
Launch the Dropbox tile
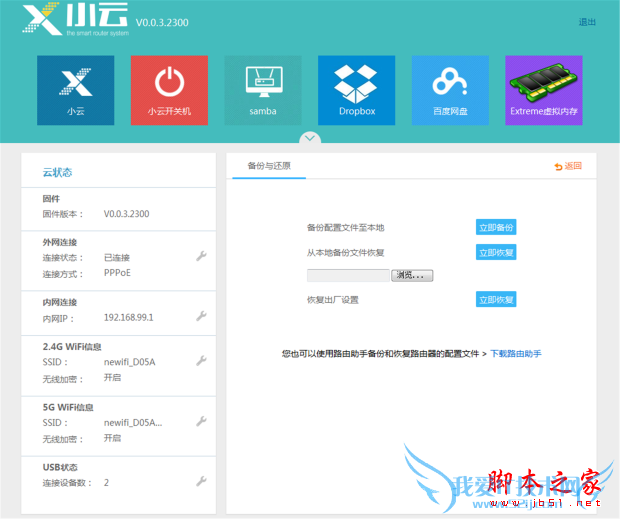coord(357,91)
